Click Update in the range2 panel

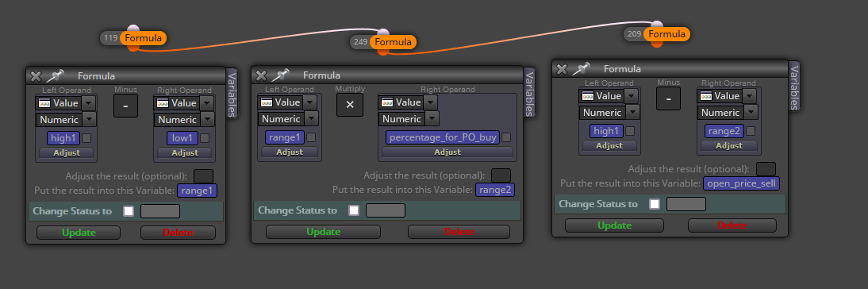(323, 231)
